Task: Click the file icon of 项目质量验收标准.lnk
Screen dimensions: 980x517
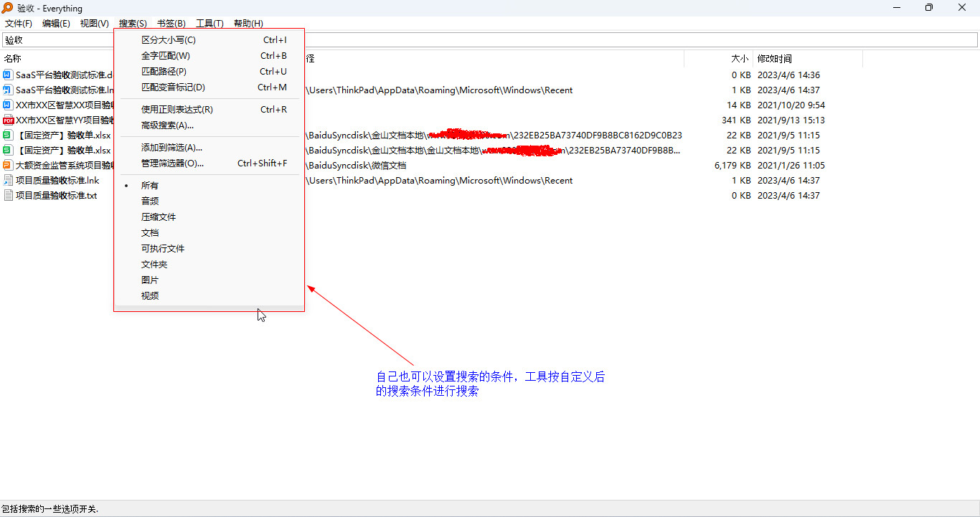Action: coord(8,181)
